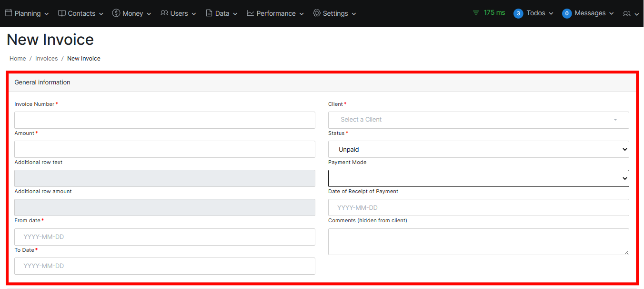The image size is (644, 289).
Task: Open the Select a Client dropdown
Action: (x=478, y=120)
